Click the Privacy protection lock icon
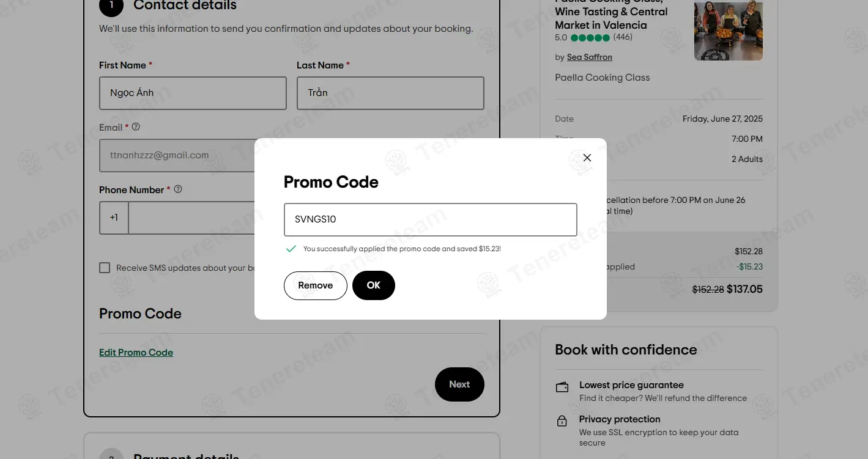 [562, 421]
